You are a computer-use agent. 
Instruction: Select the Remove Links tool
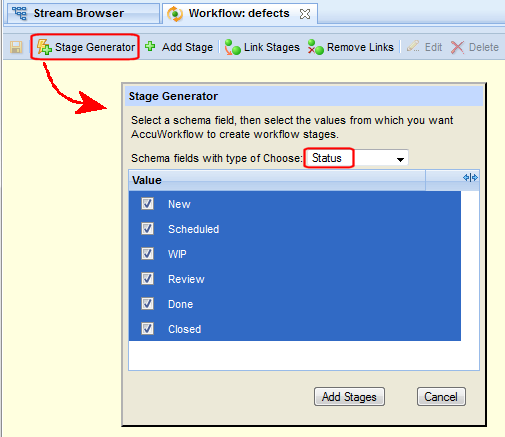[x=350, y=47]
